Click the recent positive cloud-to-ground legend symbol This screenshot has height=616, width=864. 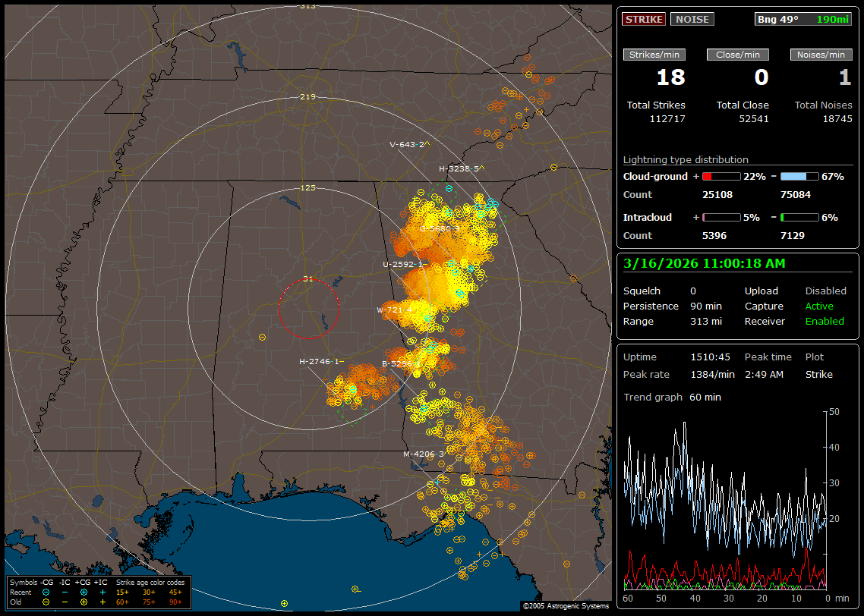[x=84, y=592]
